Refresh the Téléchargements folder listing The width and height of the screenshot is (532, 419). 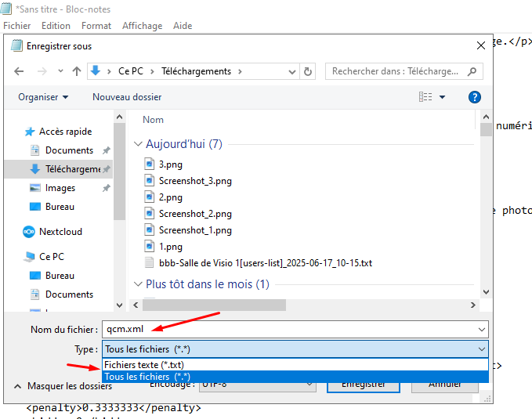pyautogui.click(x=309, y=71)
